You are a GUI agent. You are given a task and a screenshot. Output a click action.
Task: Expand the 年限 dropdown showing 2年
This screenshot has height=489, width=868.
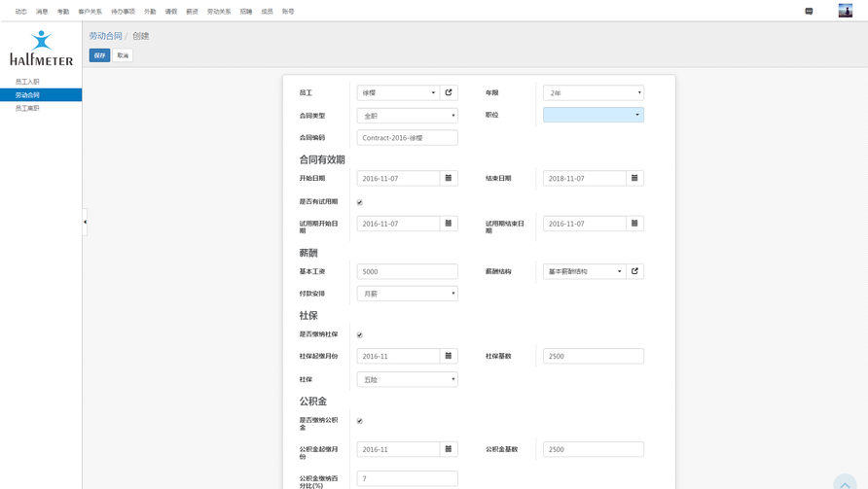593,93
